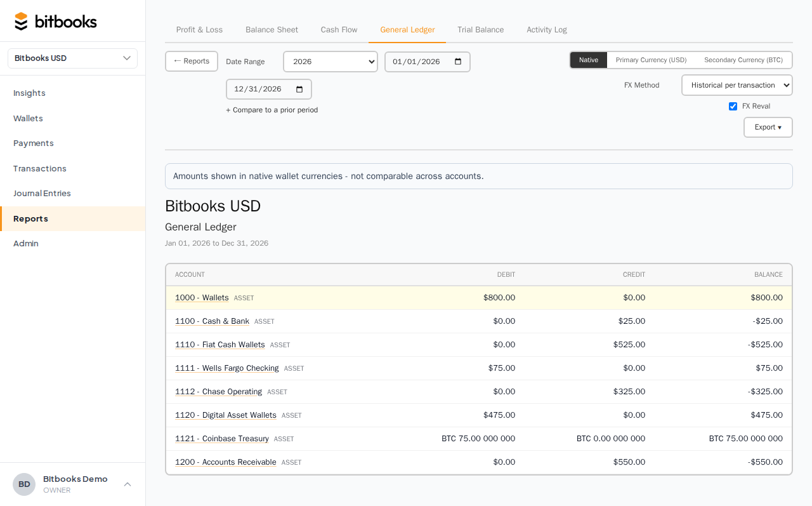The image size is (812, 506).
Task: Click the Bitbooks logo
Action: (x=56, y=22)
